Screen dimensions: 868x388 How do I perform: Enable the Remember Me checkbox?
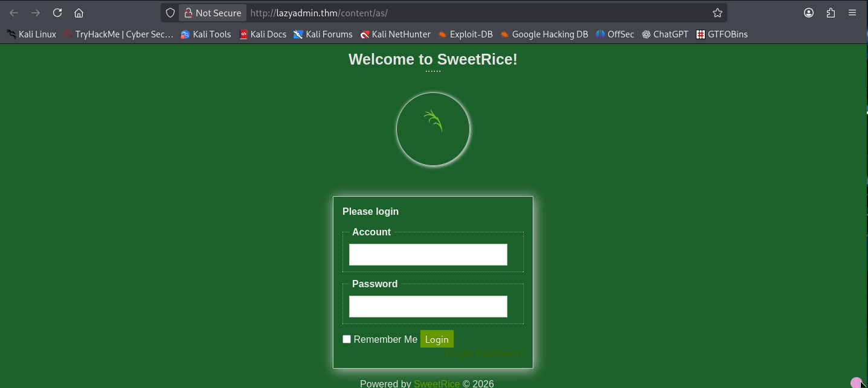point(347,339)
